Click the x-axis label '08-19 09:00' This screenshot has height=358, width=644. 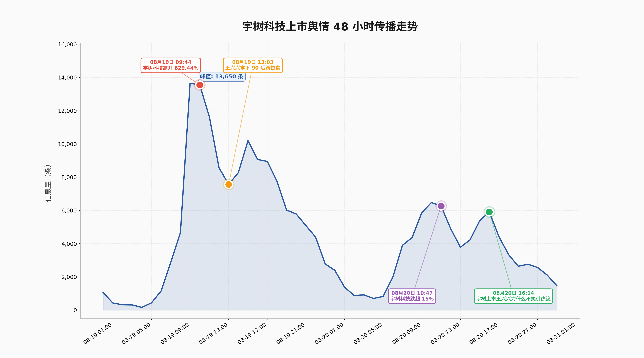point(175,333)
